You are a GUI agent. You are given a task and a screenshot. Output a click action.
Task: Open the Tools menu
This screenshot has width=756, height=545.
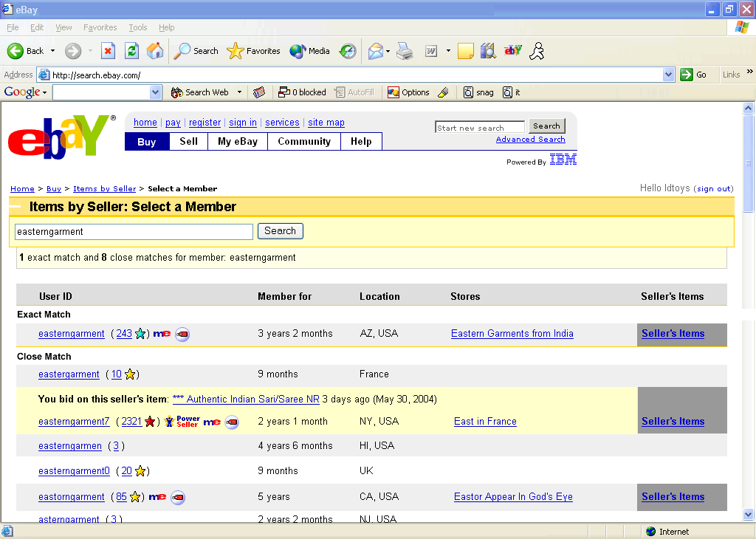(138, 27)
